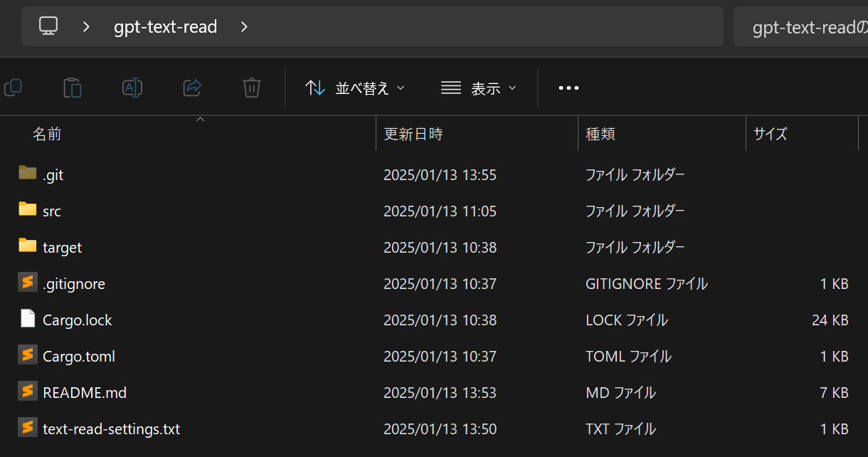Click the Share icon in the toolbar

coord(192,88)
